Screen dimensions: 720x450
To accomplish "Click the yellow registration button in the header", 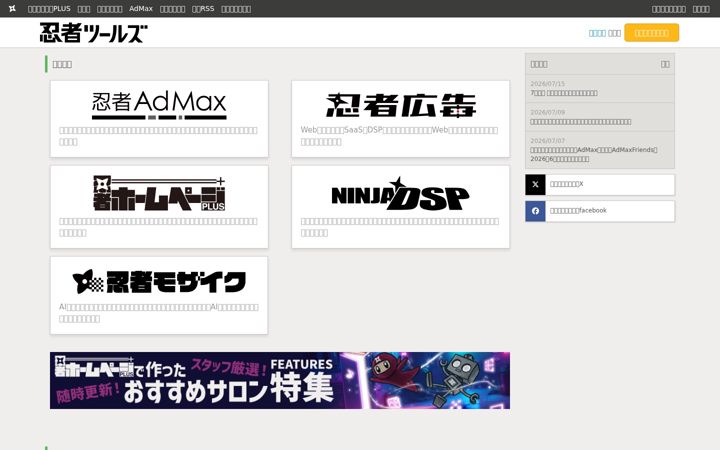I will [651, 33].
